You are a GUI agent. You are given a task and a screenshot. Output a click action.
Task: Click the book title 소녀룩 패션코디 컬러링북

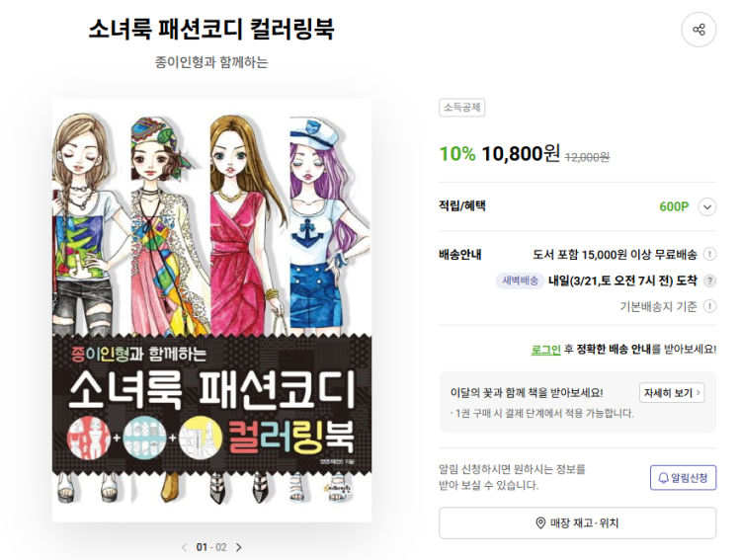pyautogui.click(x=211, y=29)
